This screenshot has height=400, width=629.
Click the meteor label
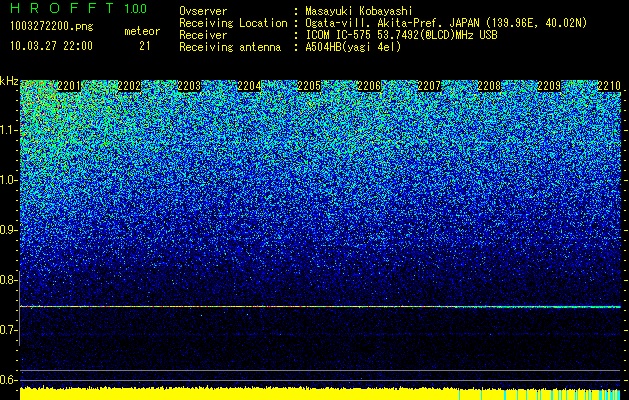click(142, 31)
